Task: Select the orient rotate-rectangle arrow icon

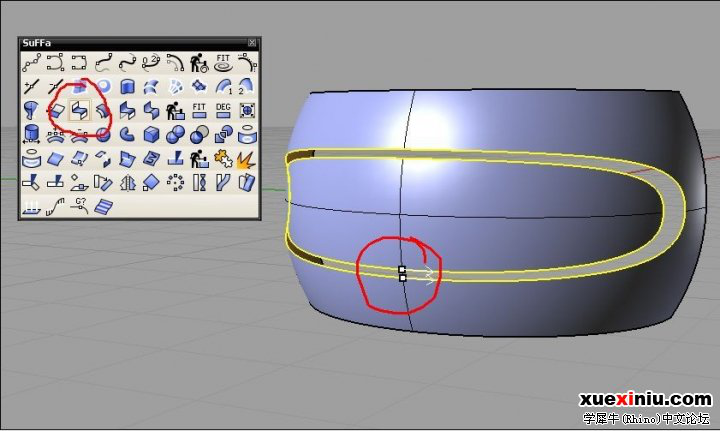Action: point(103,183)
